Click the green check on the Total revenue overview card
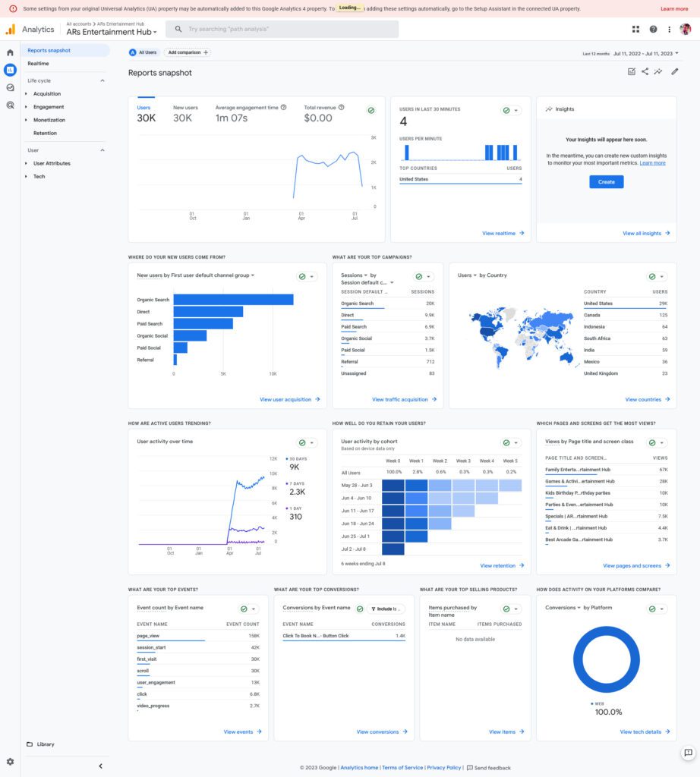Image resolution: width=700 pixels, height=777 pixels. click(370, 111)
